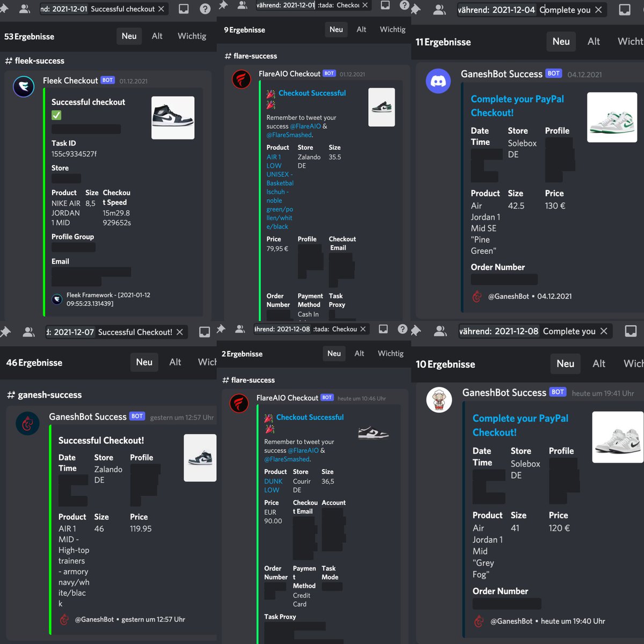Open inbox icon beside 2021-12-07 search
644x644 pixels.
pyautogui.click(x=204, y=332)
